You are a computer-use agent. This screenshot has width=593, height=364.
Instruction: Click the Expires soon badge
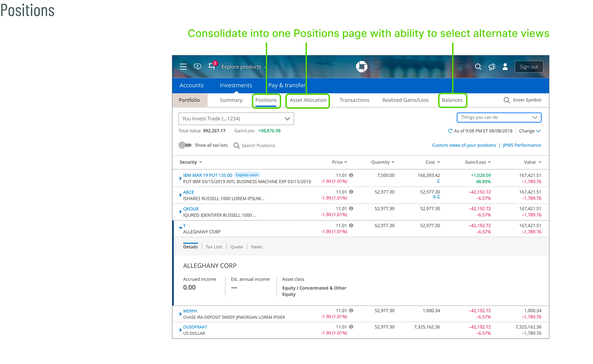[247, 175]
